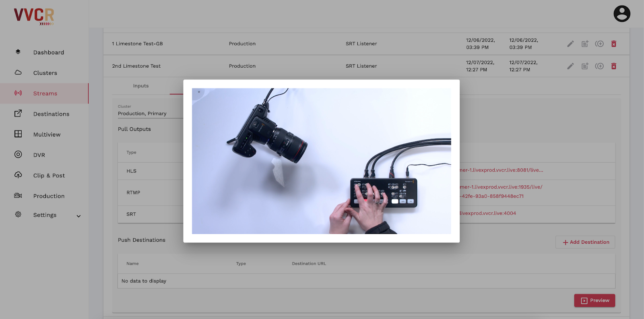This screenshot has width=644, height=319.
Task: Click add-list icon for 2nd Limestone Test
Action: coord(585,66)
